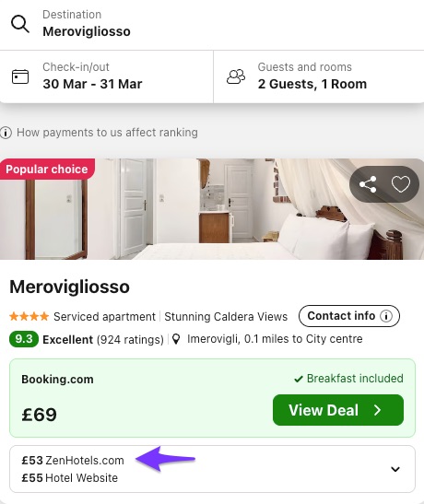The width and height of the screenshot is (424, 504).
Task: Click the share icon on hotel photo
Action: (x=368, y=184)
